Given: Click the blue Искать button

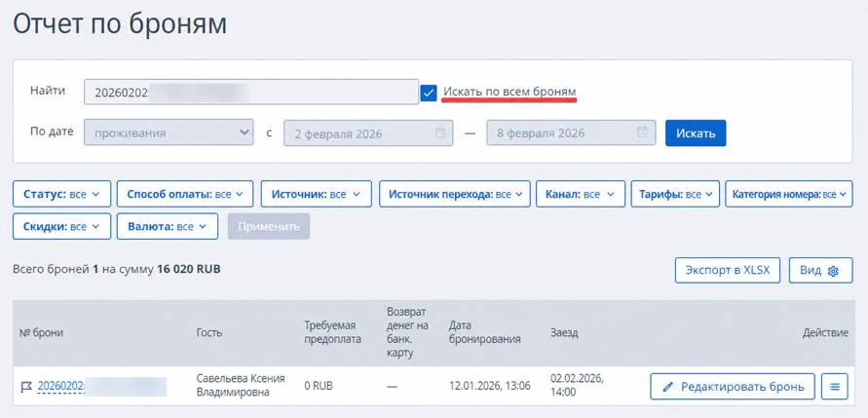Looking at the screenshot, I should point(696,133).
